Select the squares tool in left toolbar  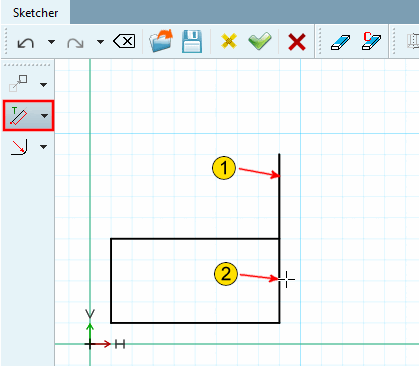(18, 83)
